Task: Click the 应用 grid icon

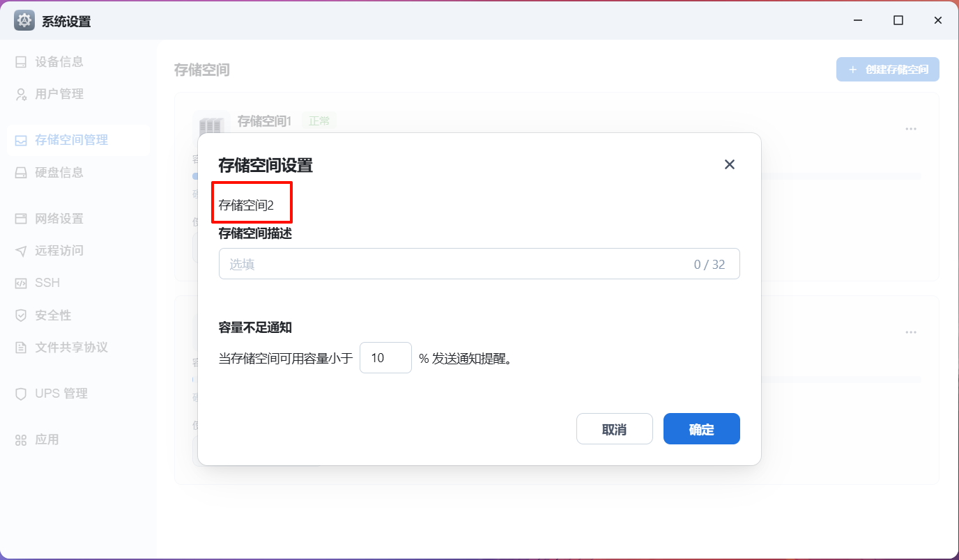Action: (x=22, y=440)
